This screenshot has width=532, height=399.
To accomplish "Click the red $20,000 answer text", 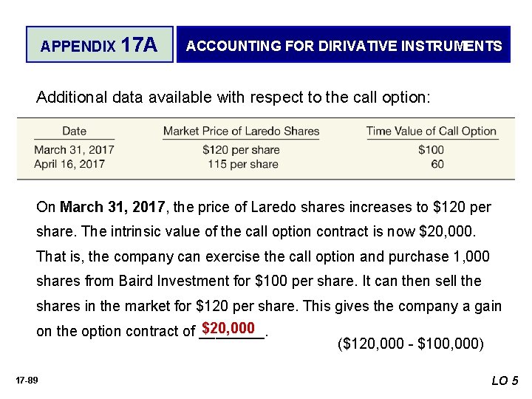I will (228, 328).
